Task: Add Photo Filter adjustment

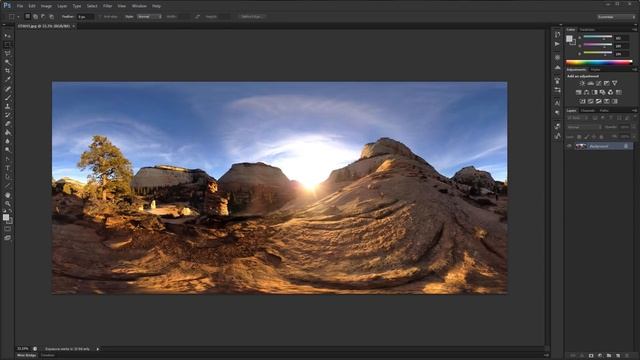Action: pyautogui.click(x=602, y=92)
